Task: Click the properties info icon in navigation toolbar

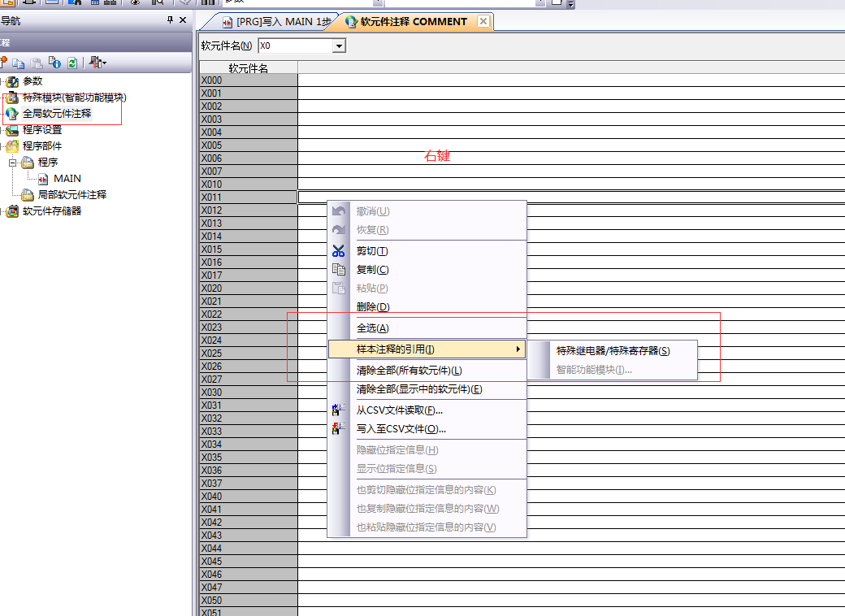Action: 54,63
